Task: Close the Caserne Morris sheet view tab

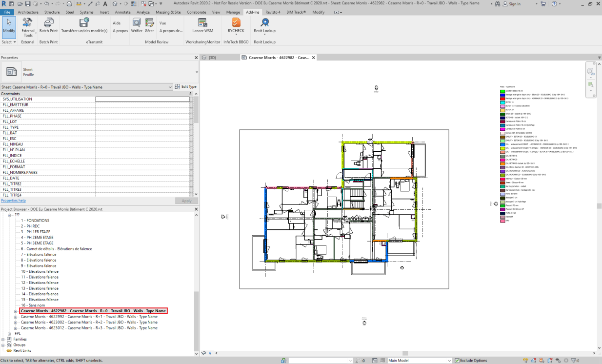Action: pyautogui.click(x=314, y=58)
